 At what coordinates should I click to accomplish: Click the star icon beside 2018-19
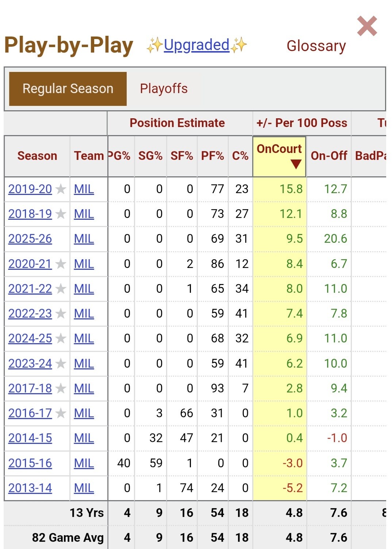(x=61, y=214)
